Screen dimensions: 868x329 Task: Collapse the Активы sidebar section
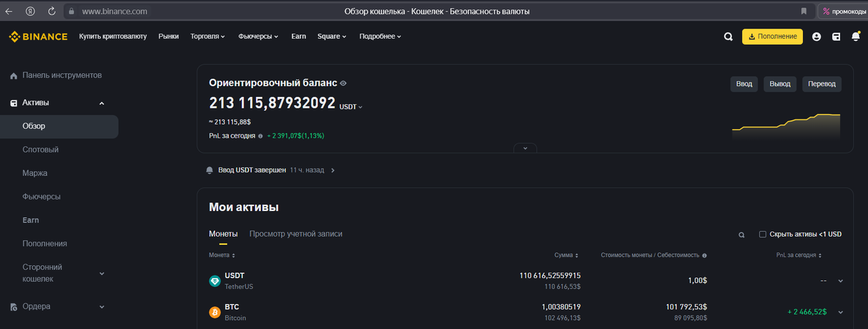coord(102,103)
